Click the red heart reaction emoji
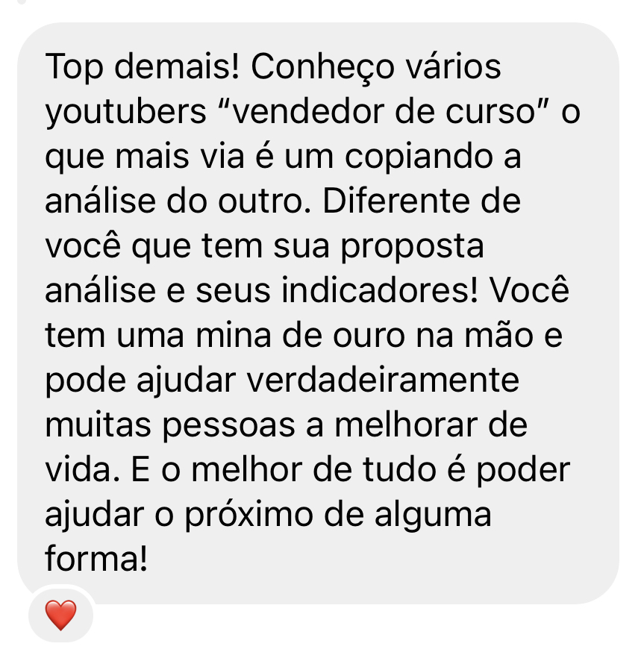This screenshot has width=644, height=667. pyautogui.click(x=61, y=615)
